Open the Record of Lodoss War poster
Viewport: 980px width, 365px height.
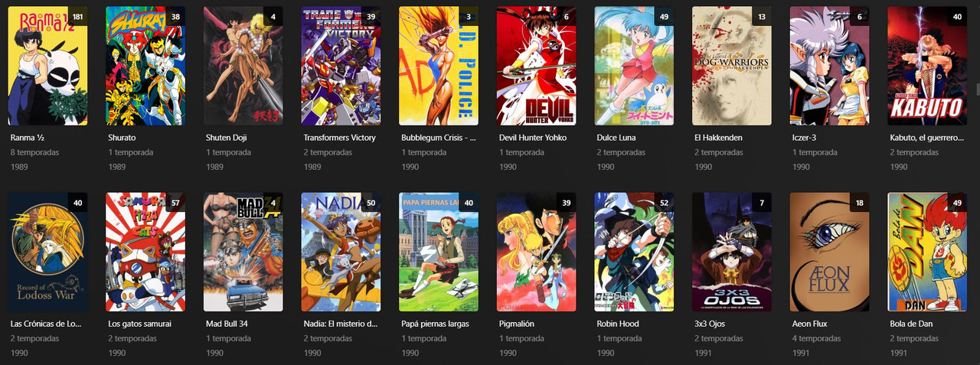click(47, 252)
